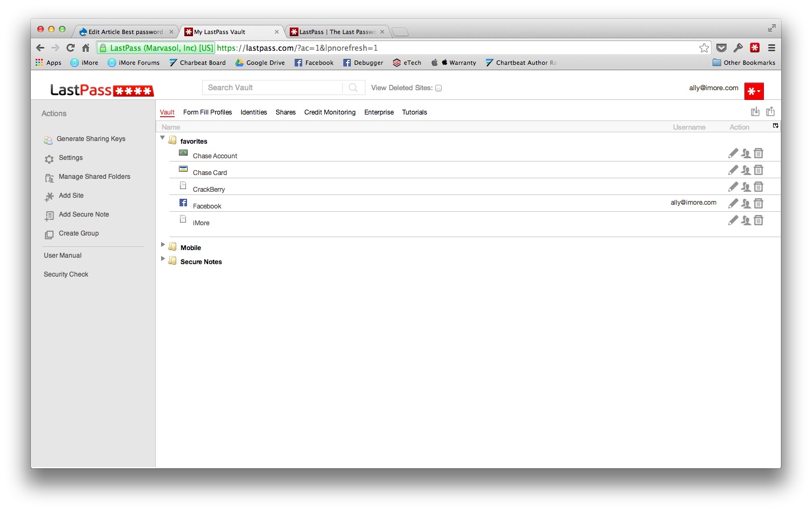Toggle the View Deleted Sites checkbox
This screenshot has height=511, width=812.
(x=438, y=88)
